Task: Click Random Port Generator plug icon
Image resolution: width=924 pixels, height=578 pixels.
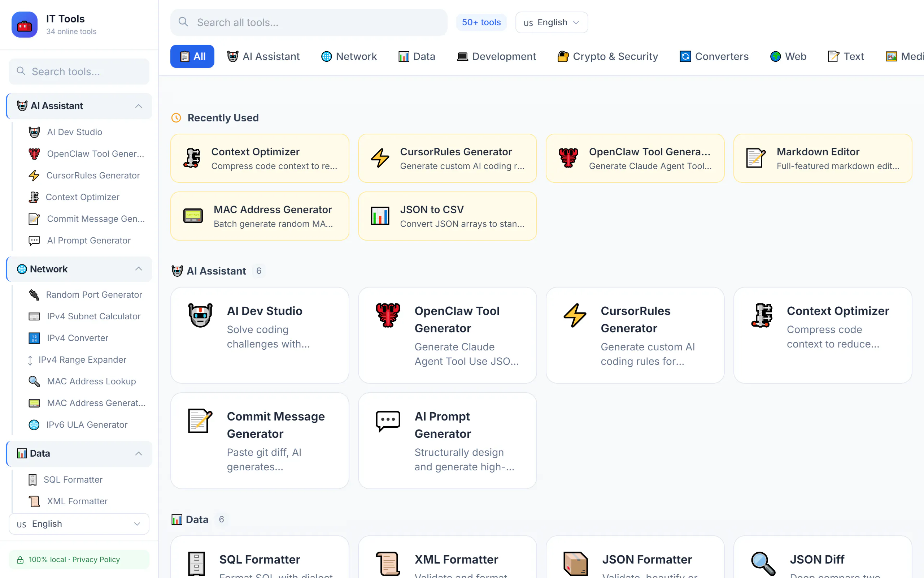Action: (x=34, y=295)
